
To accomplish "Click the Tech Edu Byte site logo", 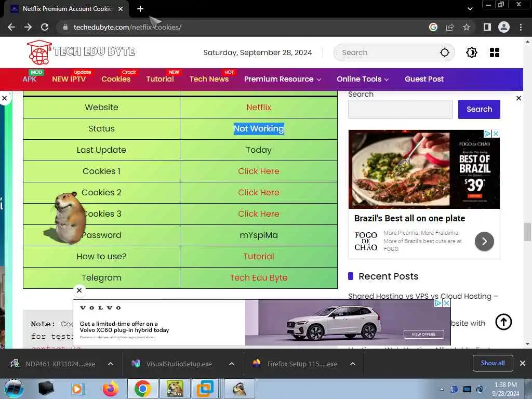I will point(81,52).
